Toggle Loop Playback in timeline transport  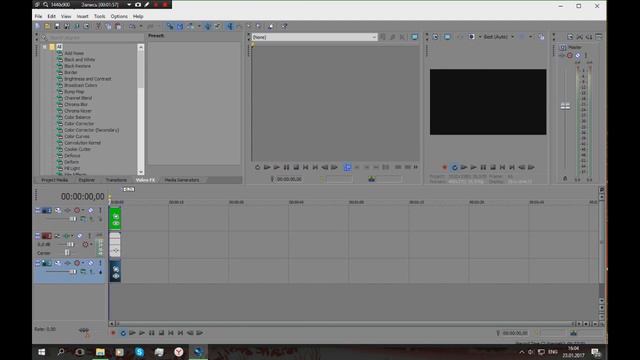[x=123, y=333]
